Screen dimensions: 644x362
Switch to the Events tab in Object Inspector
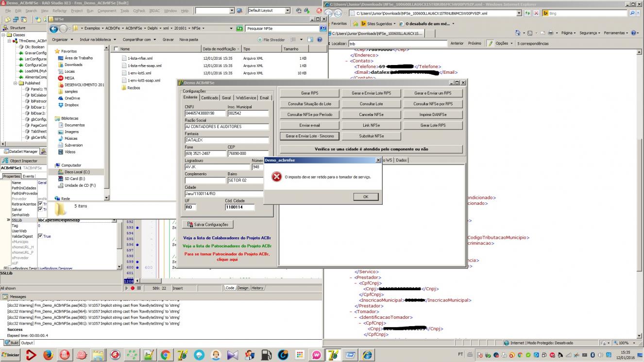coord(29,176)
